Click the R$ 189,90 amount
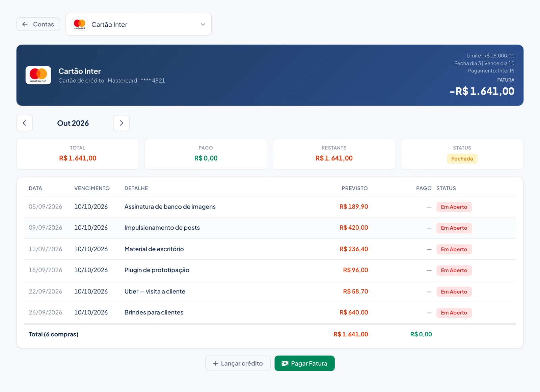Screen dimensions: 540x392 [x=354, y=207]
